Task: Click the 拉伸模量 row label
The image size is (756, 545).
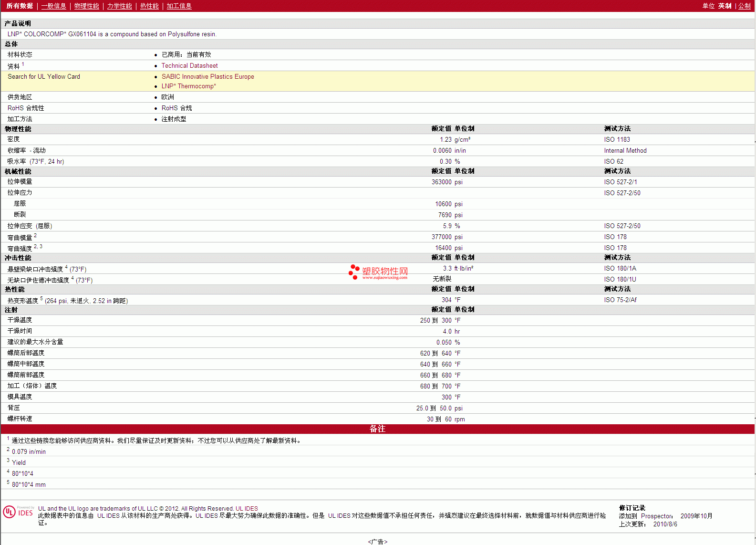Action: coord(20,182)
